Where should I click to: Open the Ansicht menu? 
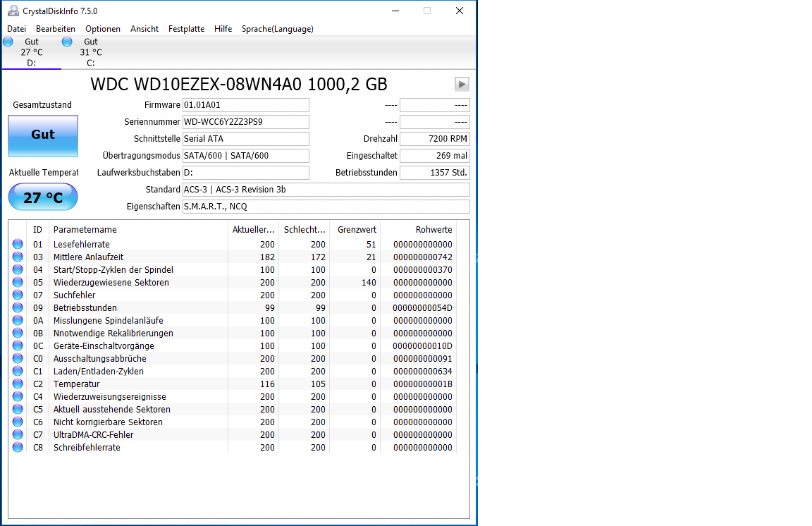[x=144, y=29]
